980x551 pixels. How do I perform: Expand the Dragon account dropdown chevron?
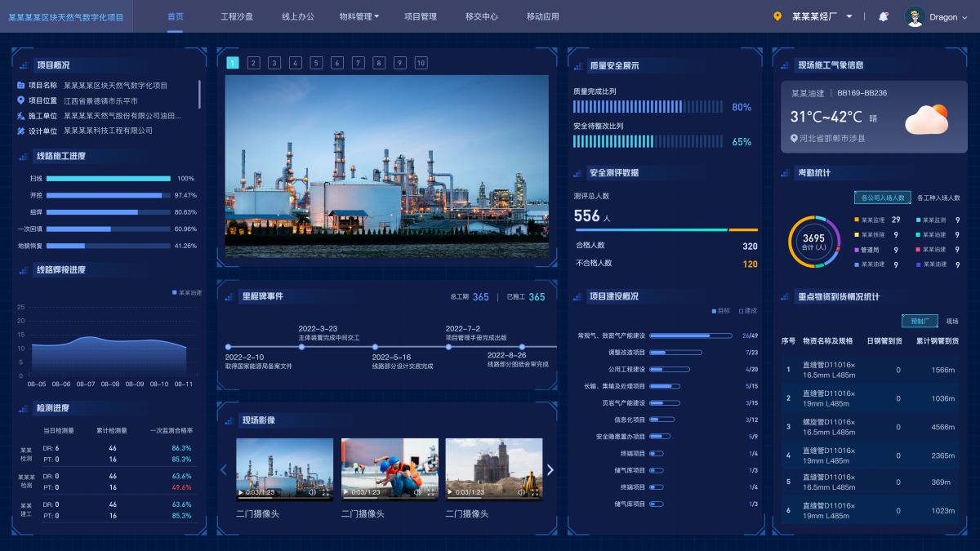pos(965,17)
